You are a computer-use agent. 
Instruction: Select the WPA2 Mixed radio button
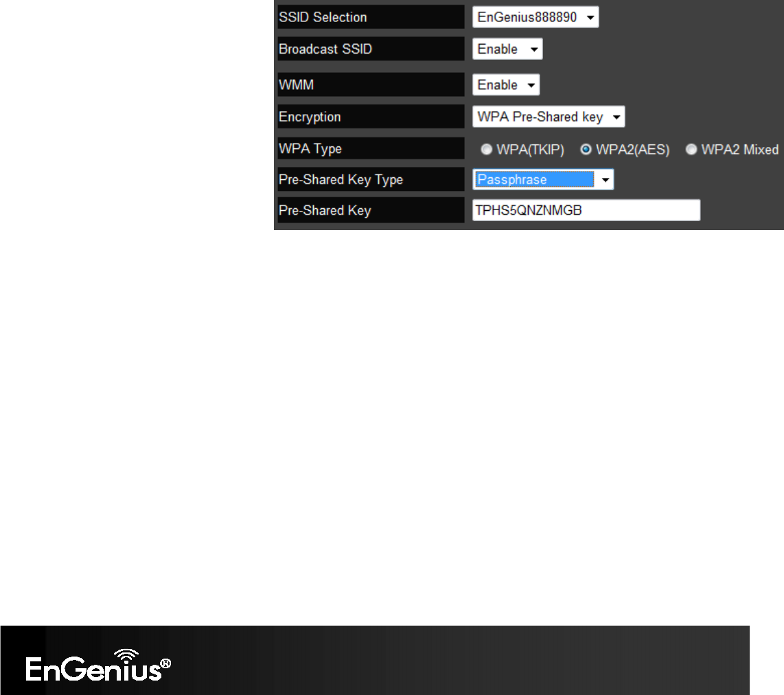tap(691, 150)
